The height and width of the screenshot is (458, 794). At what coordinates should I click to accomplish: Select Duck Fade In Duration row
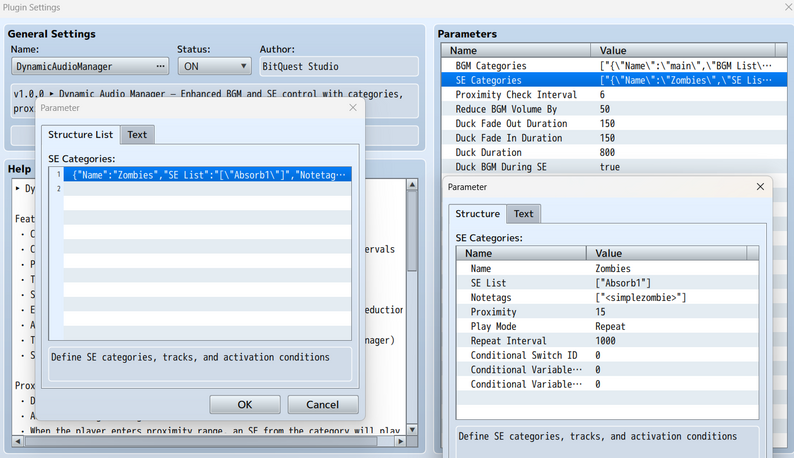614,138
